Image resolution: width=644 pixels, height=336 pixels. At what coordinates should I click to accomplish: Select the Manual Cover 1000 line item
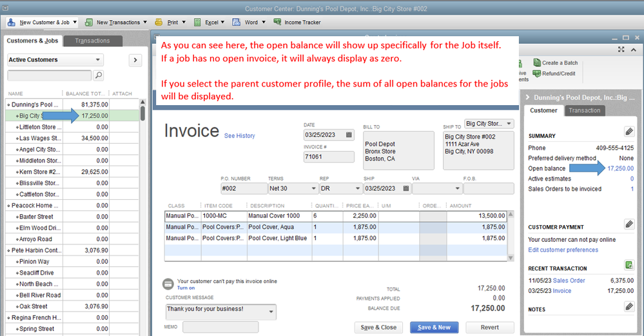[336, 215]
